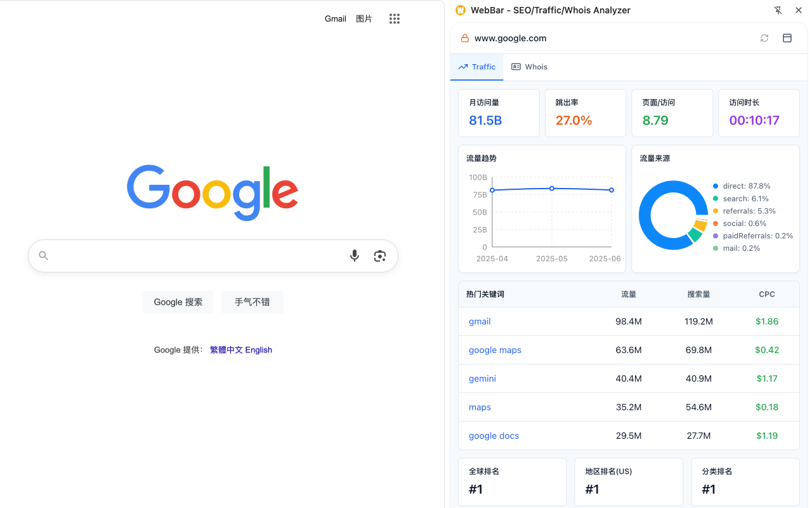Click the panel layout icon beside refresh
812x508 pixels.
[x=787, y=38]
